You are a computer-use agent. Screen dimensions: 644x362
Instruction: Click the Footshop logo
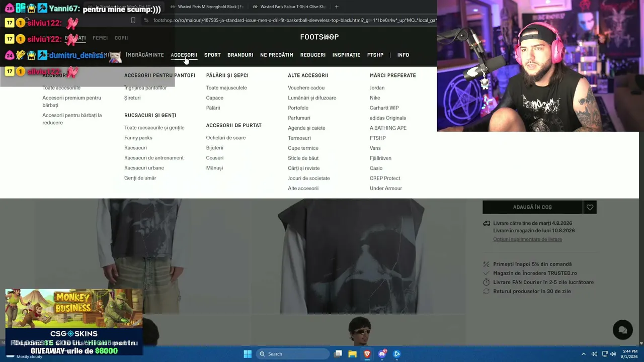pos(319,37)
